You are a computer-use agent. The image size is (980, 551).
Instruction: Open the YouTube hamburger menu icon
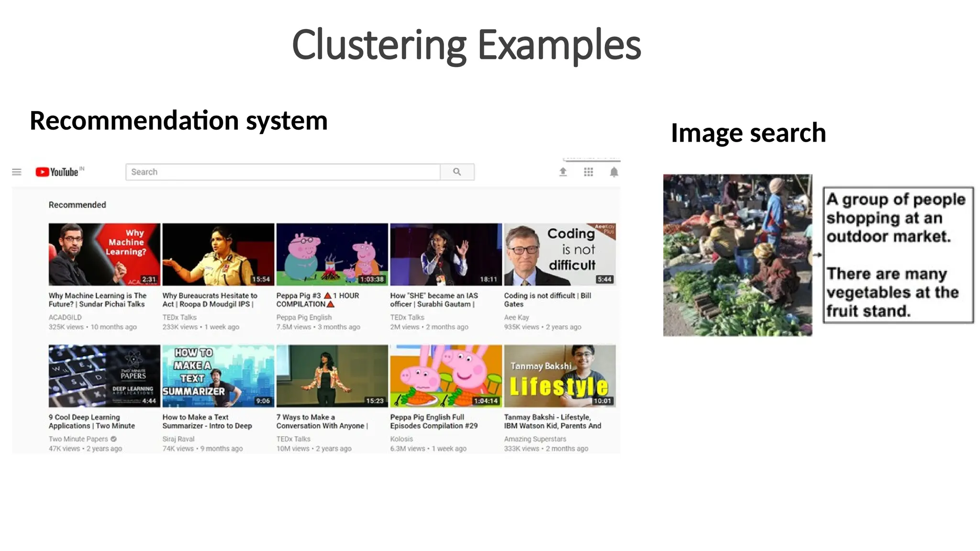coord(17,172)
